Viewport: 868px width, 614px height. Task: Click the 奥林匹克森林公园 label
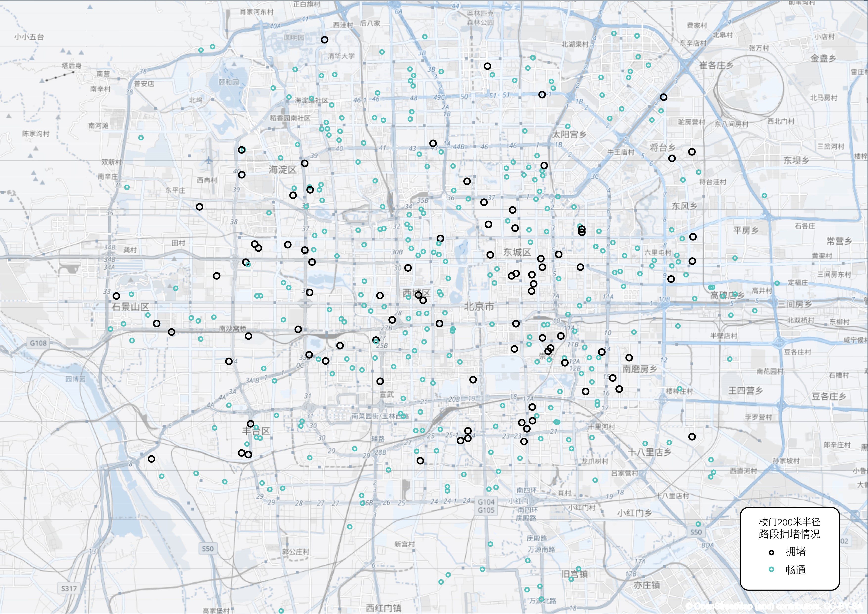[x=480, y=18]
